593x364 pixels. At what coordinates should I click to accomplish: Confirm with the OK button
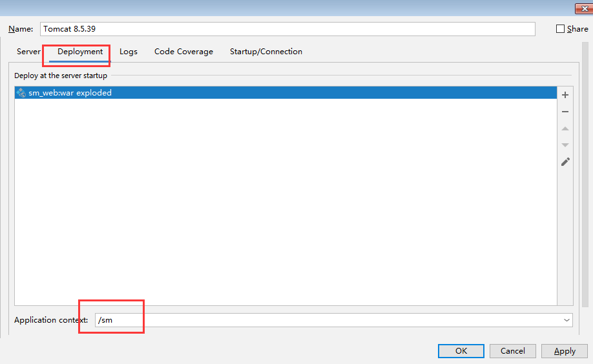click(x=461, y=351)
